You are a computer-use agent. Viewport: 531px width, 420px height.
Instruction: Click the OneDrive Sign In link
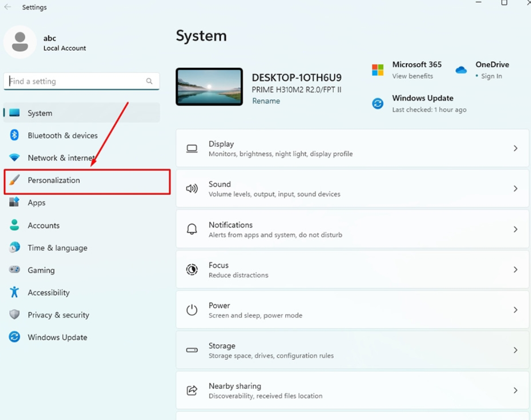(x=491, y=76)
